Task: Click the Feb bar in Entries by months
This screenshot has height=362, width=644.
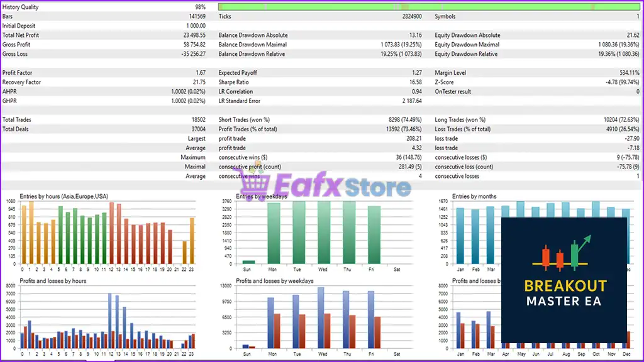Action: pos(475,237)
